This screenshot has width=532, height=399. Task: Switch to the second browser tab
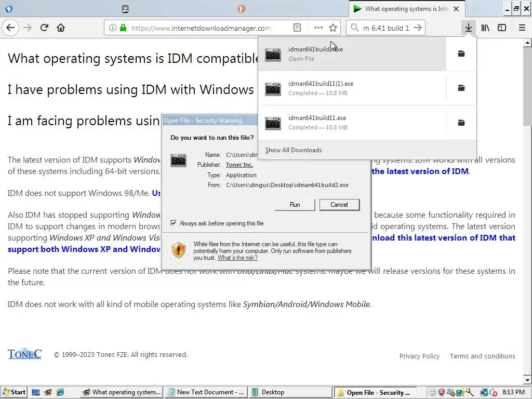tap(125, 9)
